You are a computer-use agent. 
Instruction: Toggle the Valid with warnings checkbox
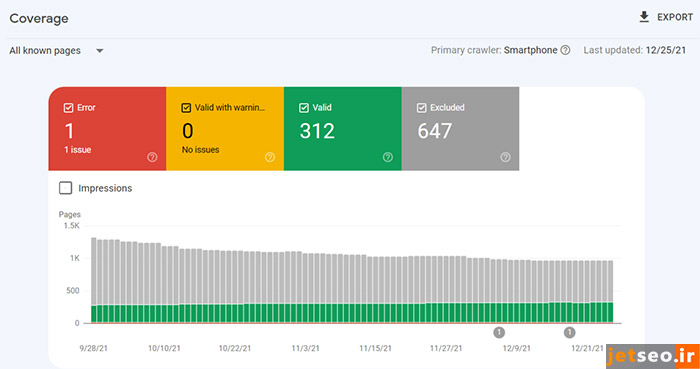coord(186,108)
